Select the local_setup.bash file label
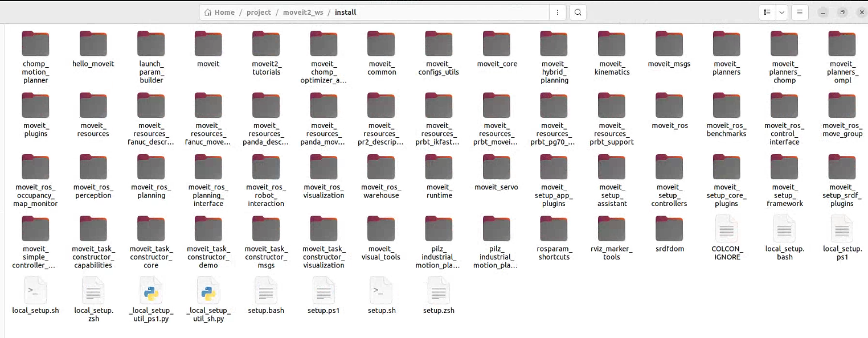 point(784,252)
